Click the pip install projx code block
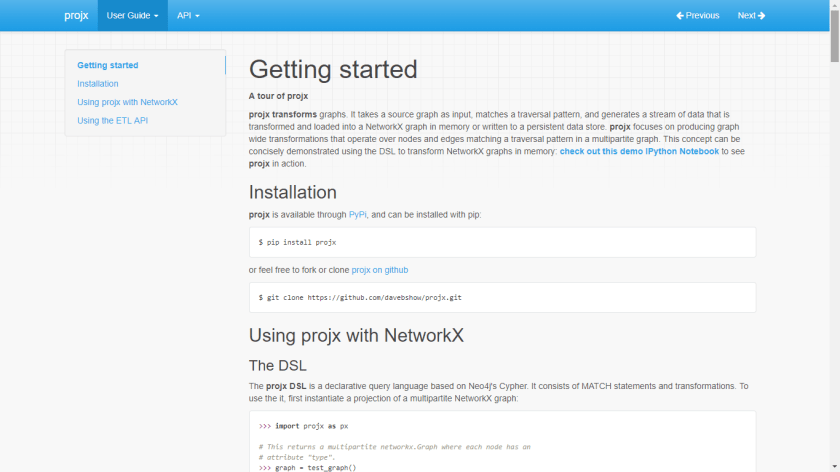 click(x=502, y=242)
